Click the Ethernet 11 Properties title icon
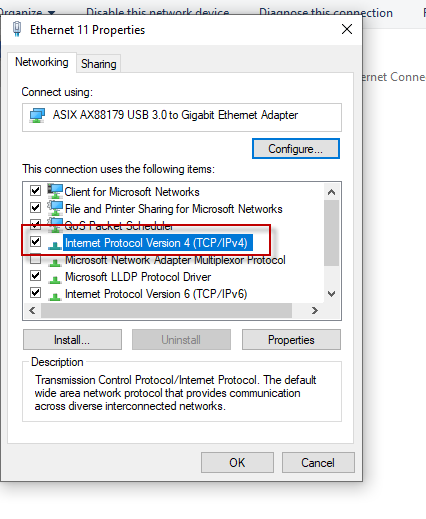Viewport: 426px width, 519px height. [17, 29]
